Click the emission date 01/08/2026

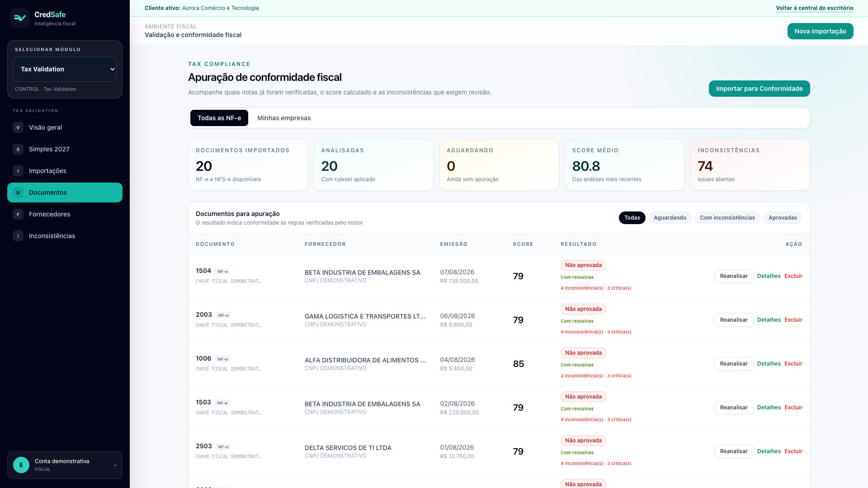[x=457, y=447]
